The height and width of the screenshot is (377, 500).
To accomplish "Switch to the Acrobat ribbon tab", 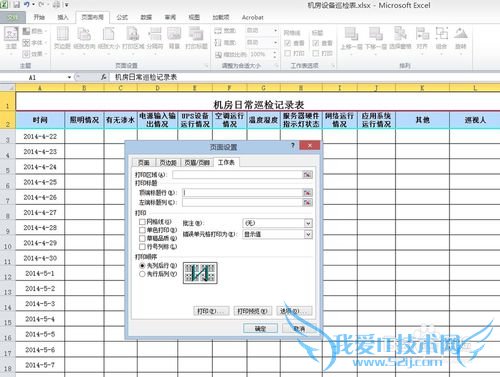I will pyautogui.click(x=252, y=17).
